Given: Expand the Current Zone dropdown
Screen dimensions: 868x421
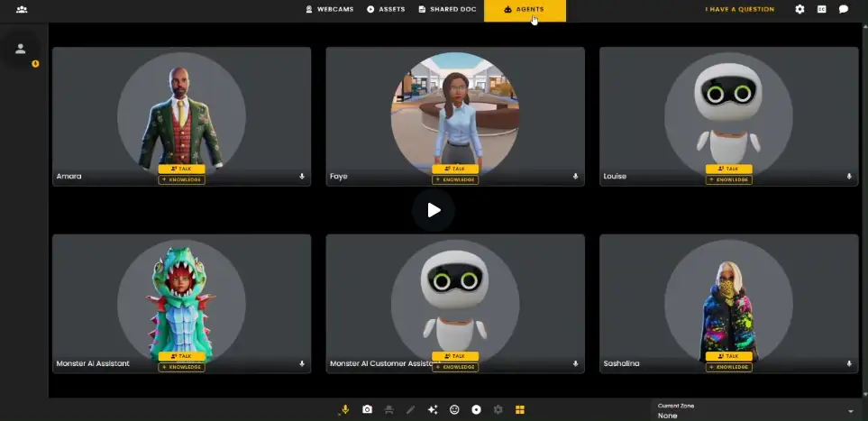Looking at the screenshot, I should coord(851,411).
